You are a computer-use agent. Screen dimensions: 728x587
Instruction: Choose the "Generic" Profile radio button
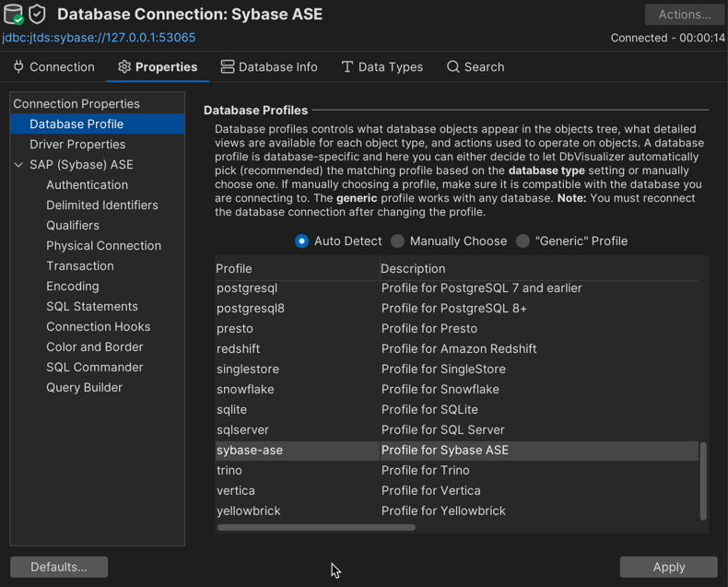(x=523, y=241)
